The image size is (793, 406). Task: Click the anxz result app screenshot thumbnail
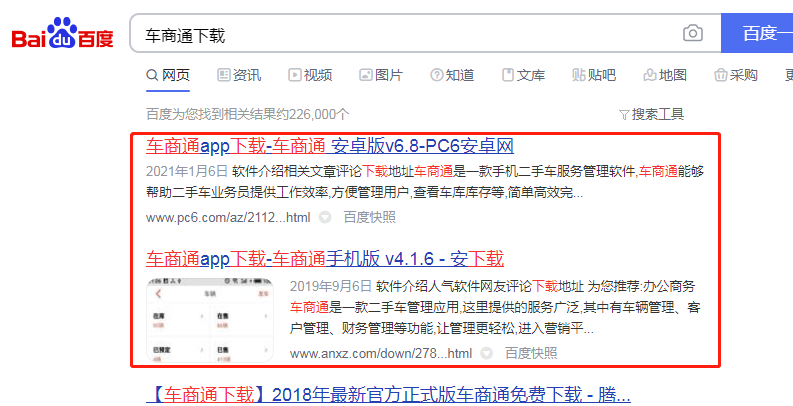pyautogui.click(x=210, y=320)
